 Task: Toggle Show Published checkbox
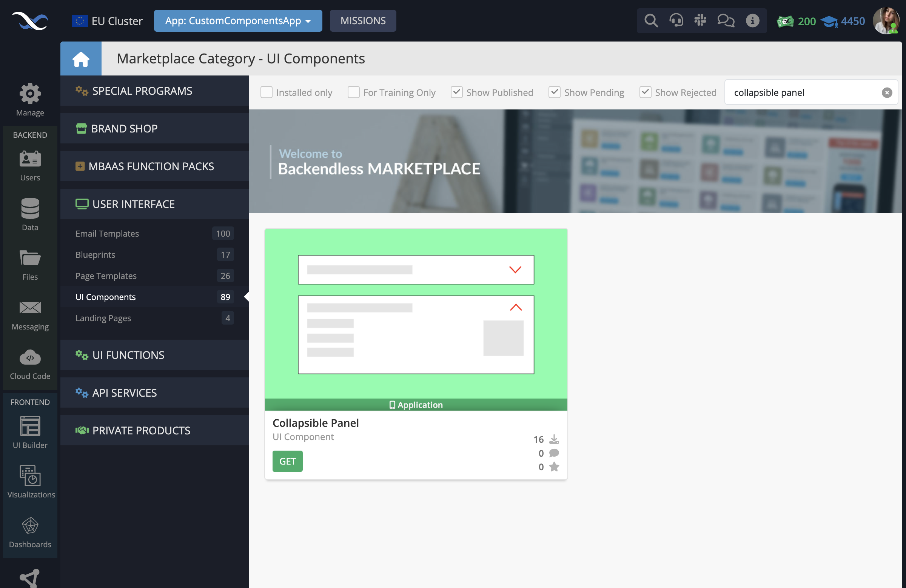[x=456, y=92]
